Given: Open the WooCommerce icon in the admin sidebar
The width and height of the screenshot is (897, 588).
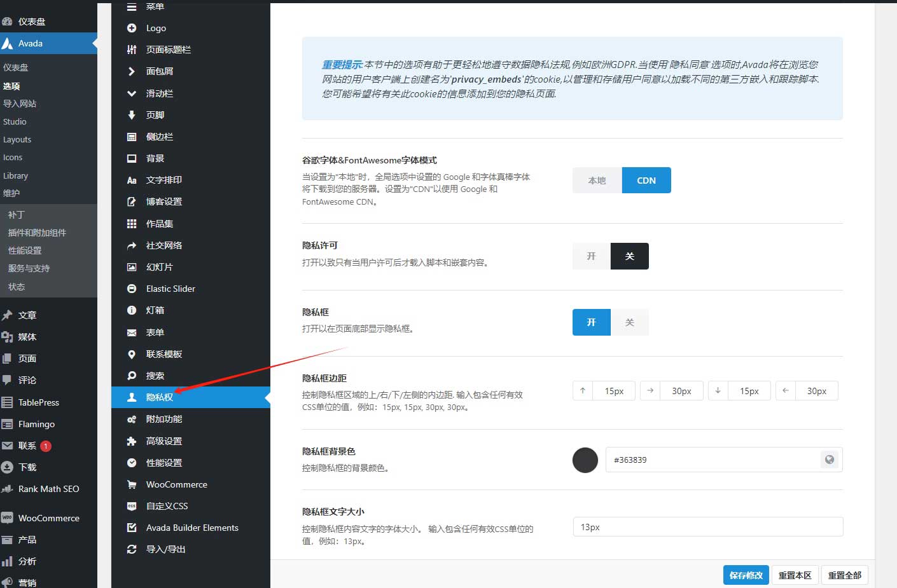Looking at the screenshot, I should 8,518.
